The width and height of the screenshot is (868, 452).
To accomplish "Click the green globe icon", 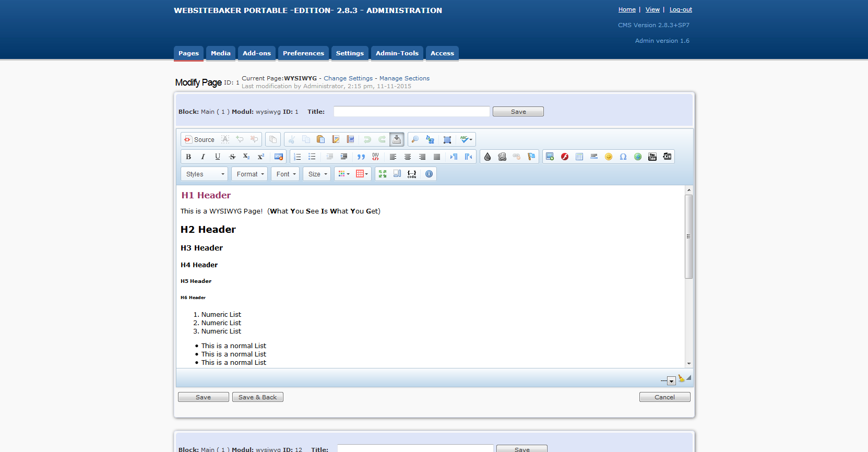I will 638,157.
